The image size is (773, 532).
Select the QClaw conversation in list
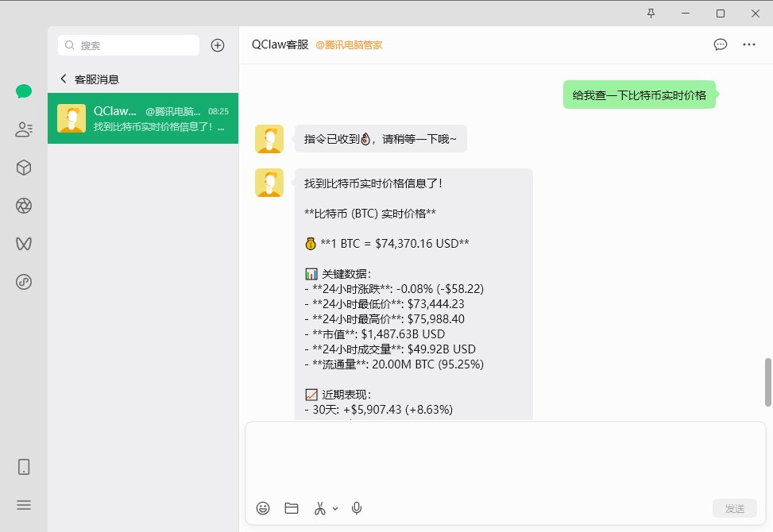(143, 118)
